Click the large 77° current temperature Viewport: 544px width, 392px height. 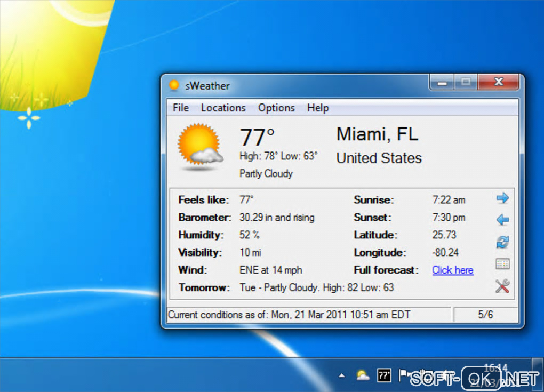[x=257, y=137]
